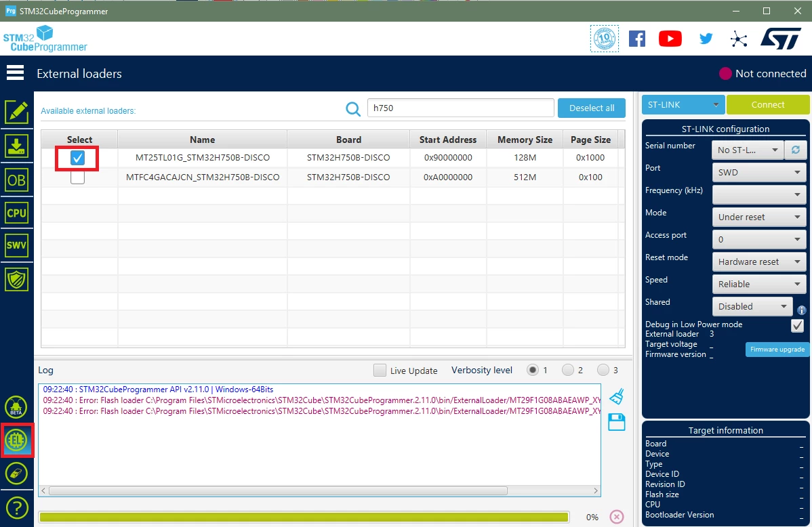Click the progress bar at 0%

304,517
